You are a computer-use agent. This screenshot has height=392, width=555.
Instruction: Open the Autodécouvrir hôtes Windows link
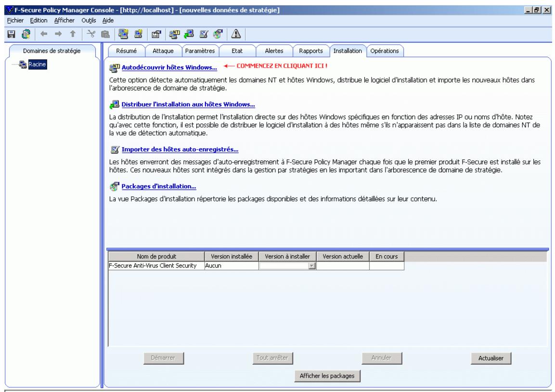click(x=169, y=67)
